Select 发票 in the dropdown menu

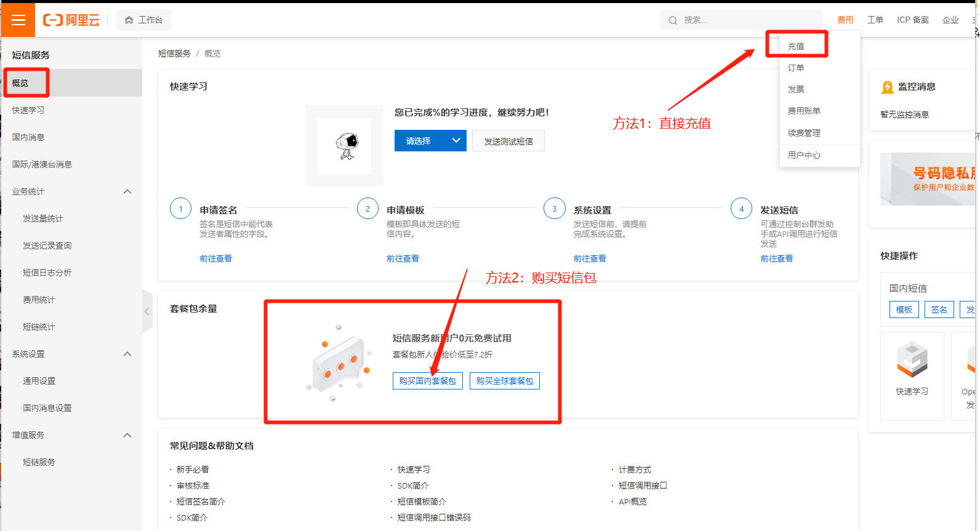(x=796, y=89)
